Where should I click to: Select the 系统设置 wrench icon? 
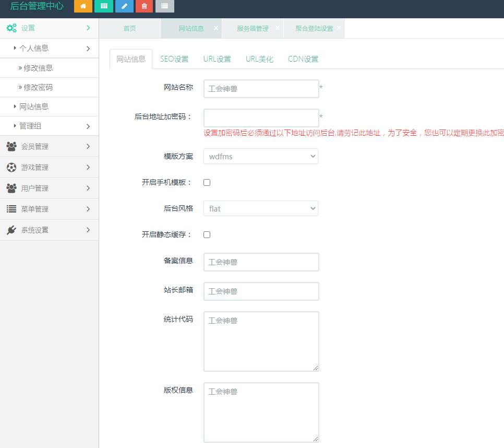pyautogui.click(x=11, y=230)
